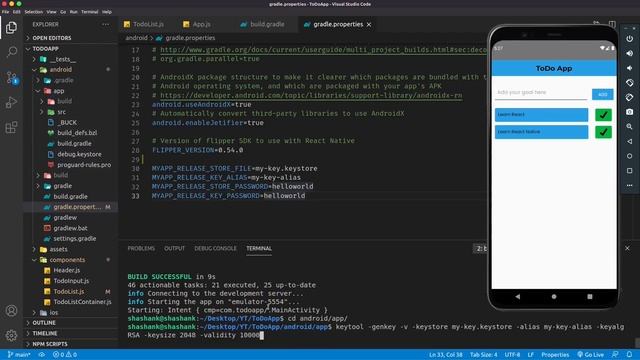Mark 'Learn React Native' todo as done

pyautogui.click(x=603, y=132)
